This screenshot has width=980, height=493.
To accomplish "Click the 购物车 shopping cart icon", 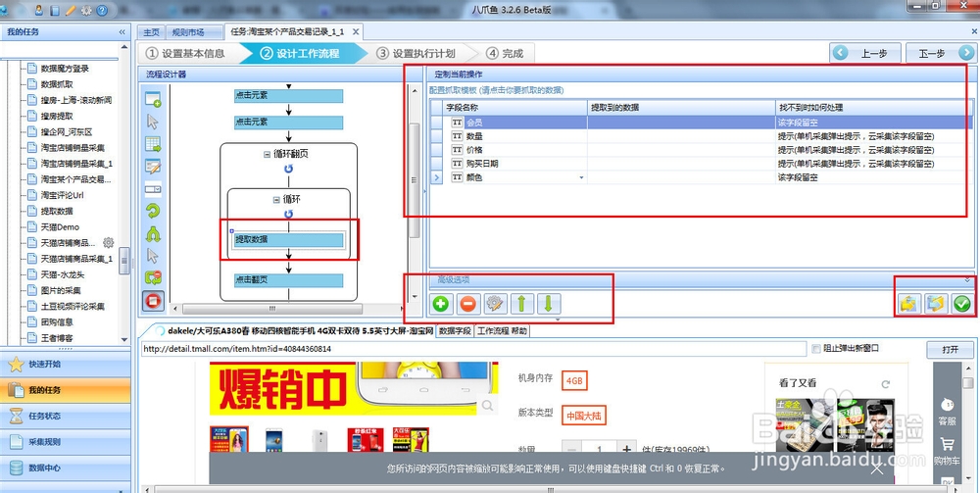I will [947, 445].
